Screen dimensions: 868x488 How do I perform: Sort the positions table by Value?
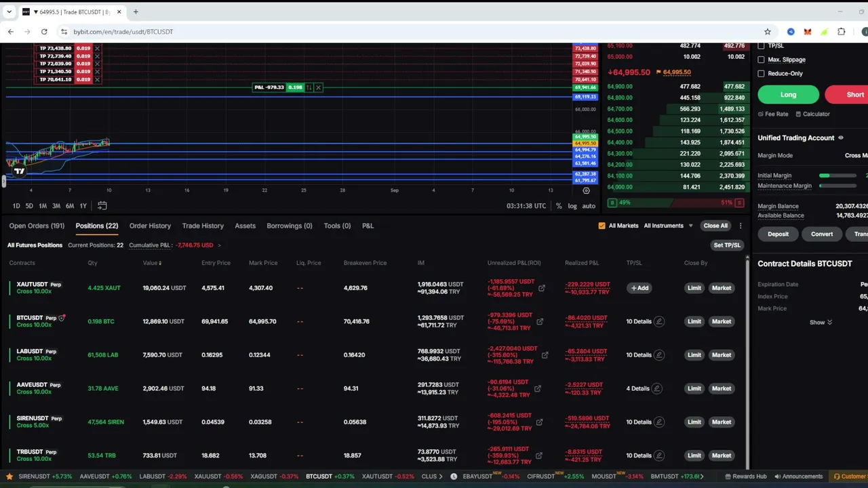tap(152, 263)
